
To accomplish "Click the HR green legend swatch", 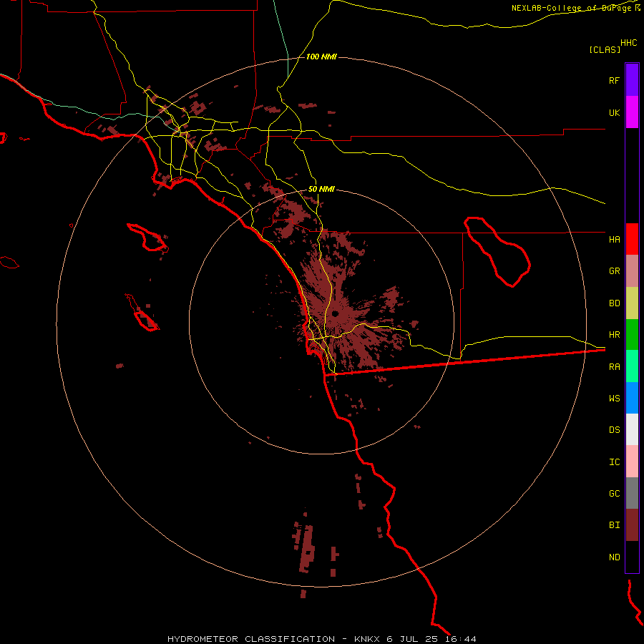I will point(632,334).
